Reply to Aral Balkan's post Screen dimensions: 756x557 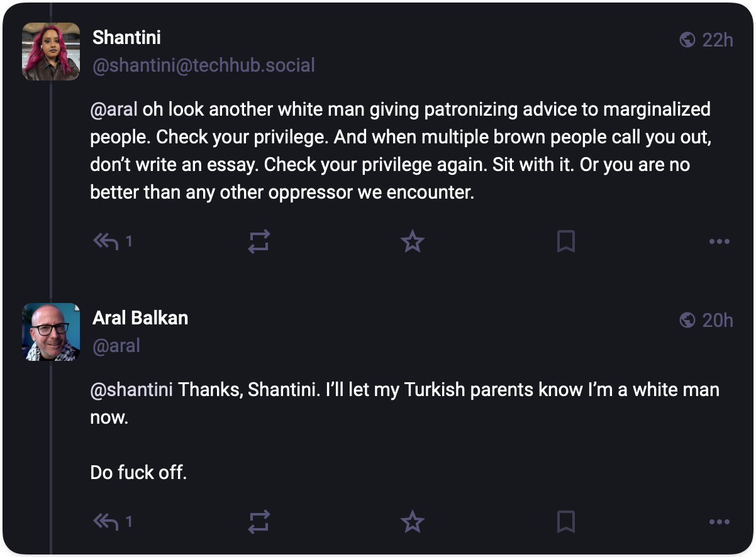[106, 521]
